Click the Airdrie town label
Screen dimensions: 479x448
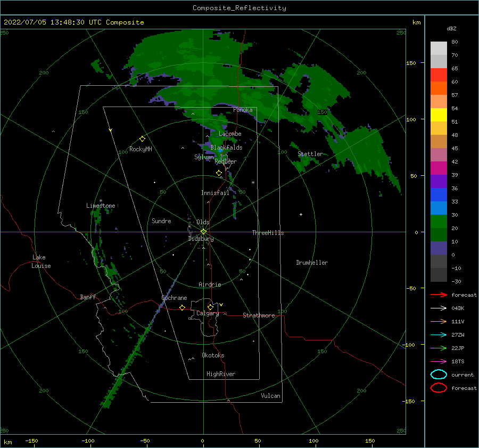(210, 284)
